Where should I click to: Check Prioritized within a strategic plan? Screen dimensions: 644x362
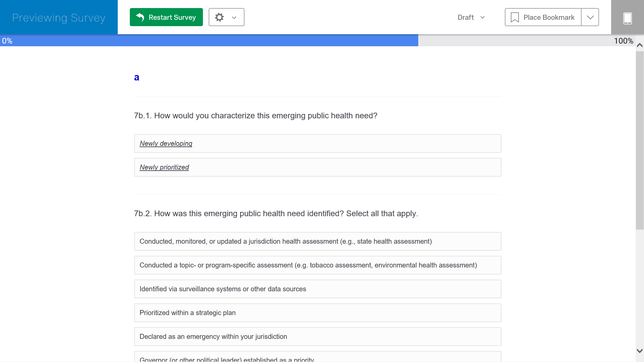coord(317,313)
